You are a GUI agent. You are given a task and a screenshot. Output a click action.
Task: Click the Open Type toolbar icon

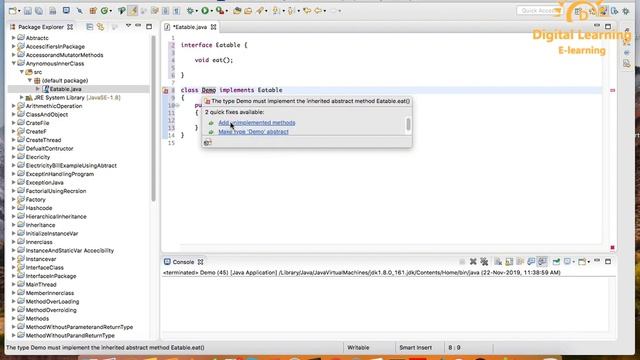click(x=237, y=11)
